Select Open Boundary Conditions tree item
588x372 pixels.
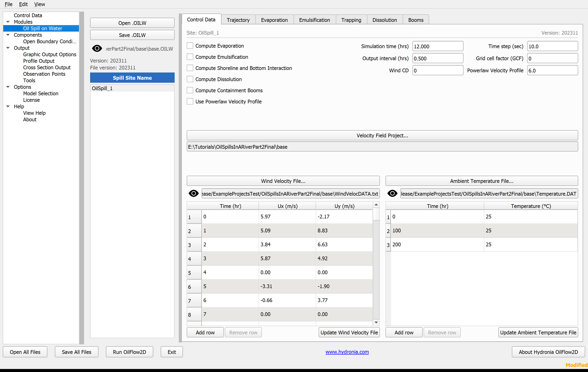pyautogui.click(x=49, y=41)
